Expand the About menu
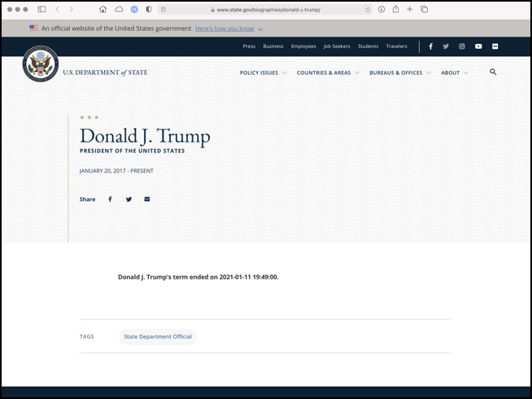This screenshot has width=532, height=399. (x=455, y=72)
